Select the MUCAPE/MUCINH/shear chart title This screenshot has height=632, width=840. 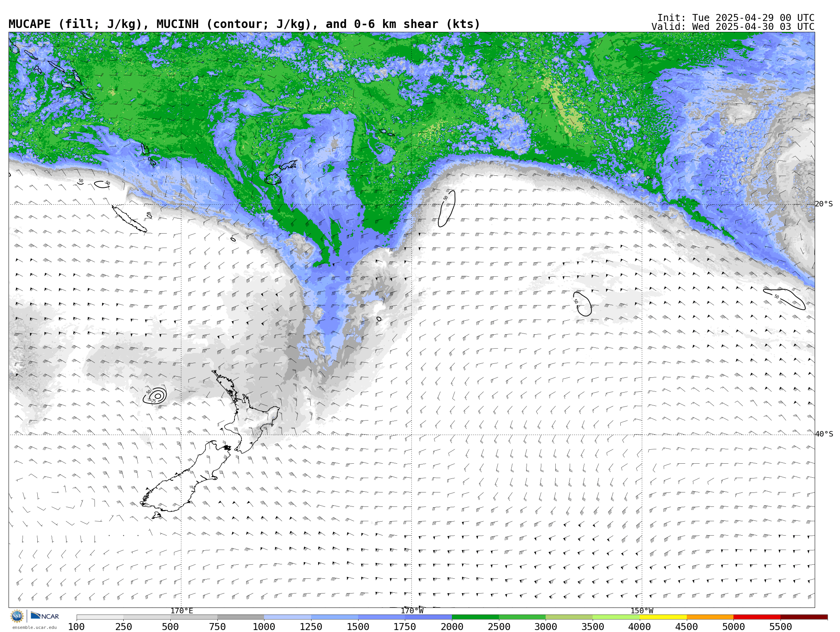[x=244, y=24]
